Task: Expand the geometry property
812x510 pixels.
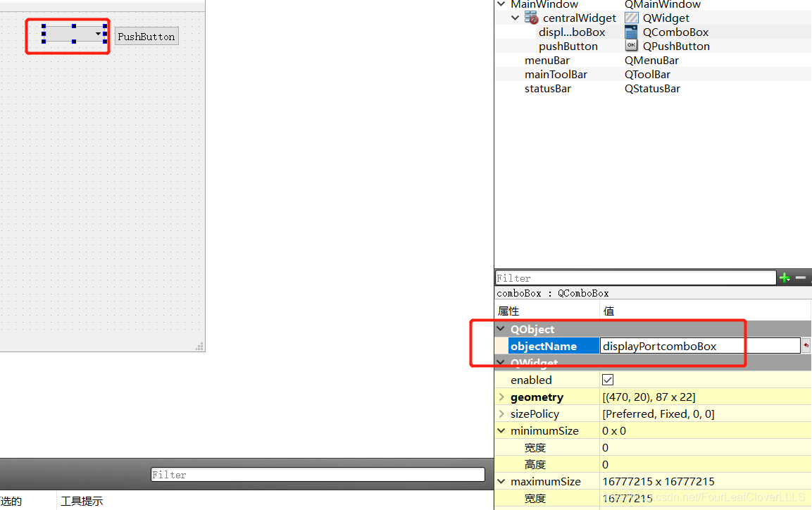Action: [x=501, y=397]
